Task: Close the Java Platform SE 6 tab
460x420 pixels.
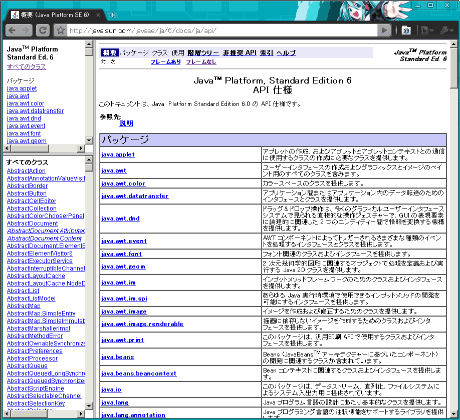Action: coord(98,15)
